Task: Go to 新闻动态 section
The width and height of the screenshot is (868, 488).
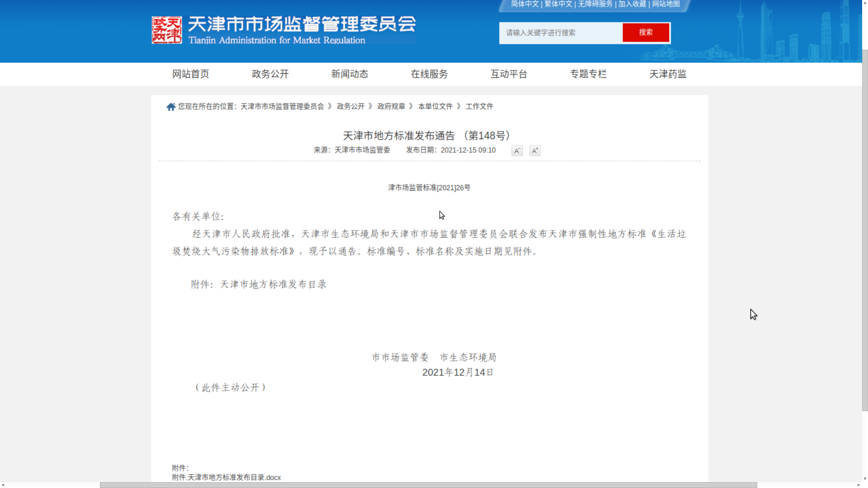Action: click(349, 74)
